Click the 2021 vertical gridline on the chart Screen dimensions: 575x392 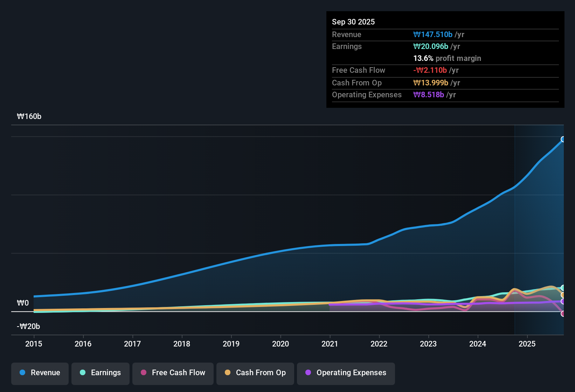pyautogui.click(x=330, y=245)
